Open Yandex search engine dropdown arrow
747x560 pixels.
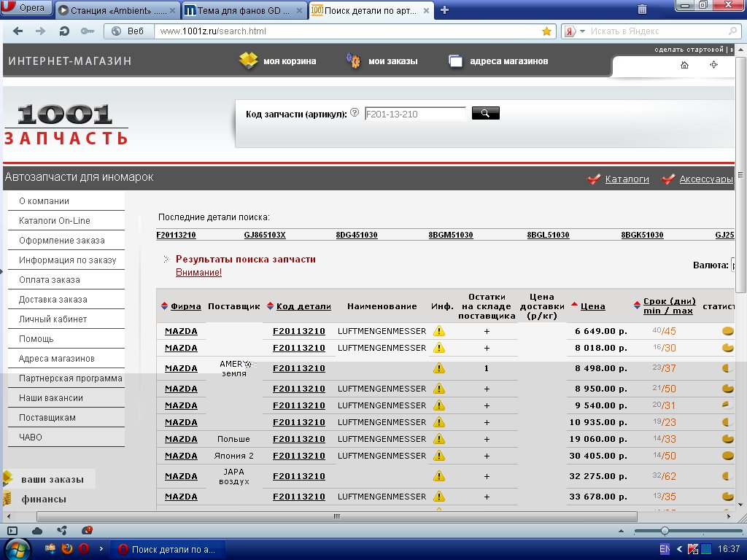pos(582,31)
